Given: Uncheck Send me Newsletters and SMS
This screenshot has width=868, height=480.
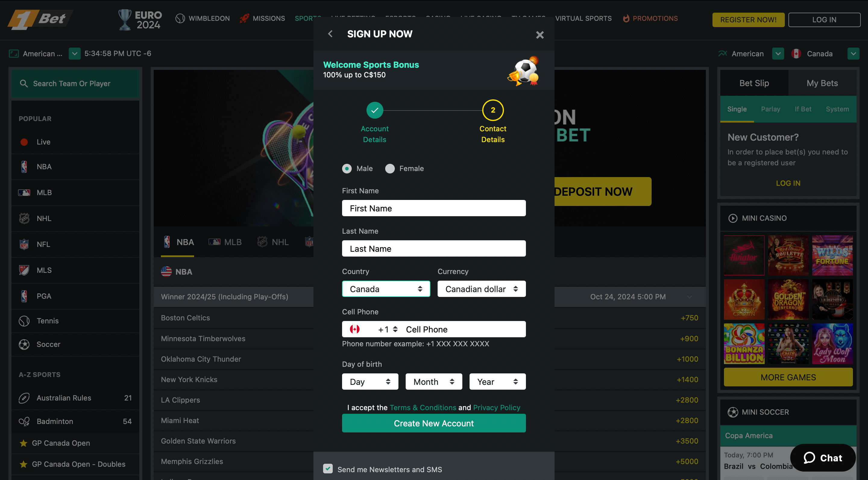Looking at the screenshot, I should [328, 469].
